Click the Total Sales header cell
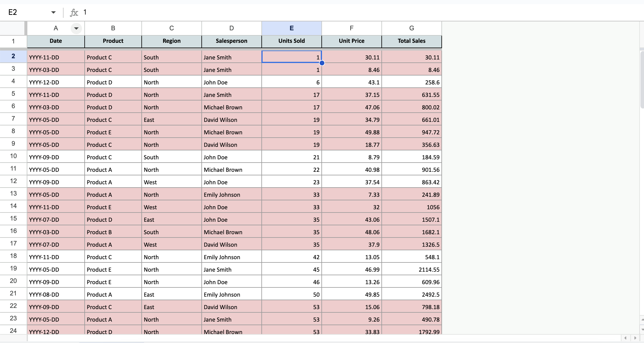The height and width of the screenshot is (343, 644). point(411,41)
